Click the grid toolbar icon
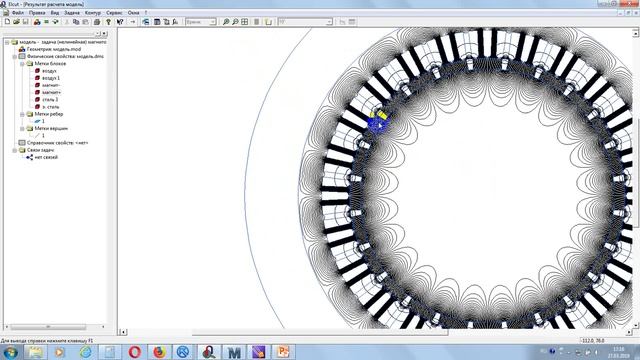Image resolution: width=640 pixels, height=360 pixels. 244,22
